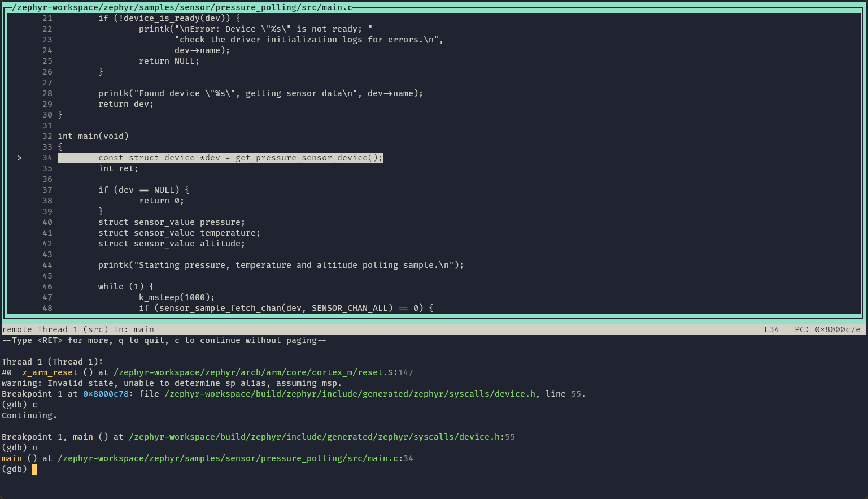The image size is (868, 499).
Task: Click the device.h path in "Breakpoint 1 at" line
Action: coord(350,394)
